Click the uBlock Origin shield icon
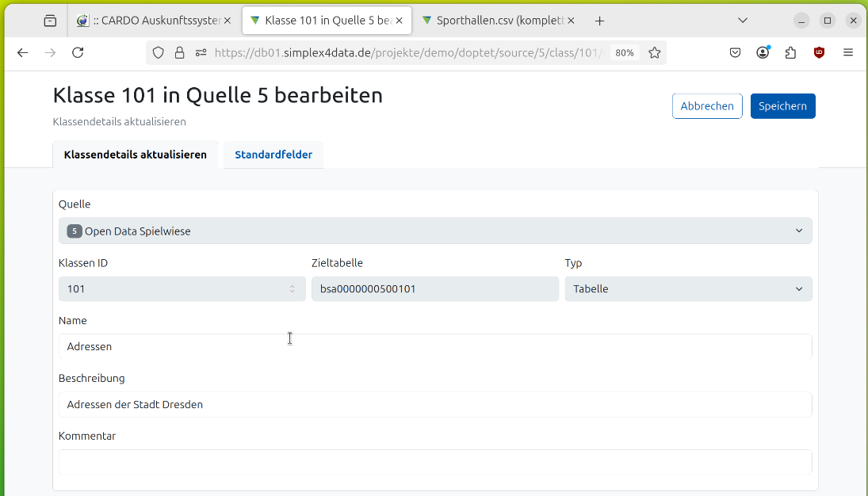Image resolution: width=868 pixels, height=496 pixels. pos(819,52)
